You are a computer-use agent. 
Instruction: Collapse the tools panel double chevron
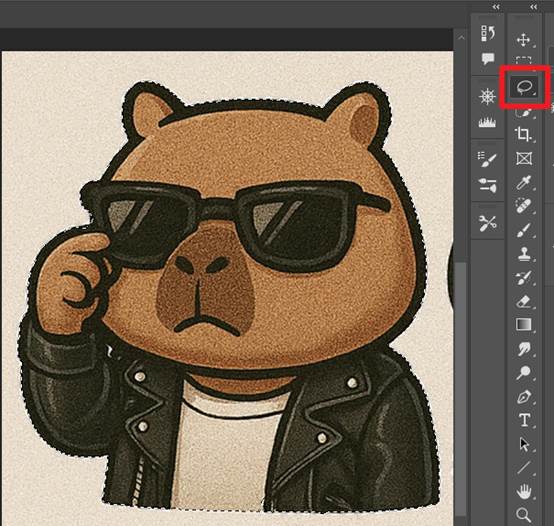point(533,7)
